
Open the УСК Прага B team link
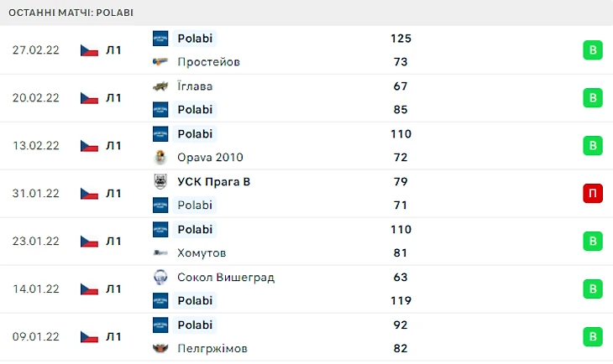click(213, 181)
